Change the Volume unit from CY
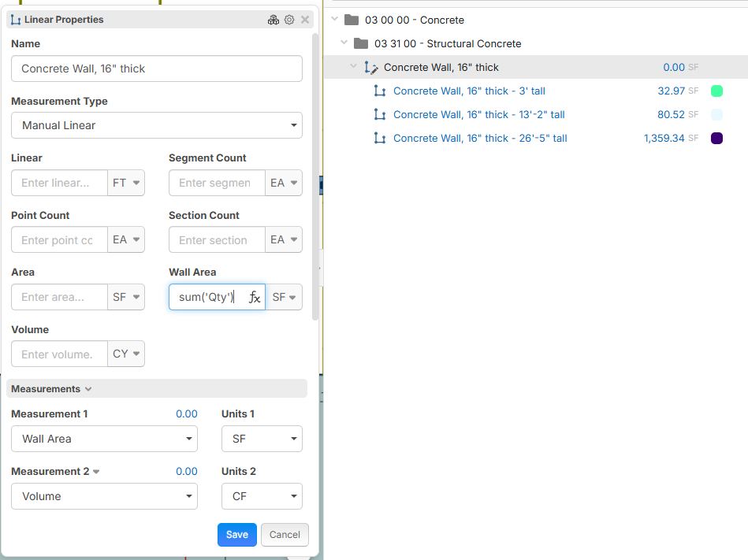This screenshot has height=560, width=748. [126, 354]
